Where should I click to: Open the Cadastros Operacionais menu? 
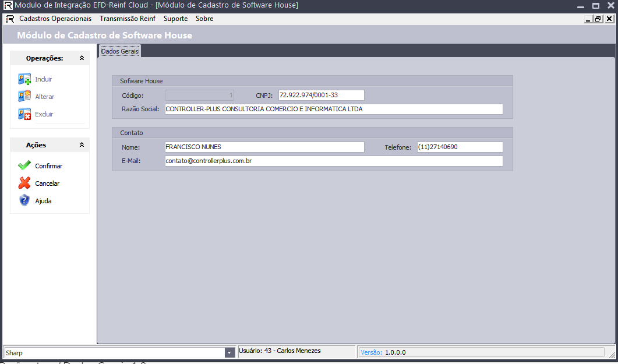[x=55, y=19]
